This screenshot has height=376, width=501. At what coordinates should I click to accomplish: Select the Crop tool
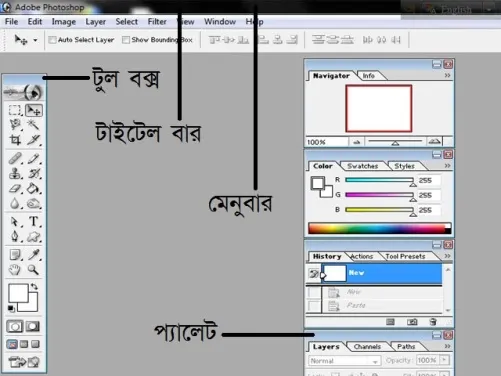click(x=15, y=140)
